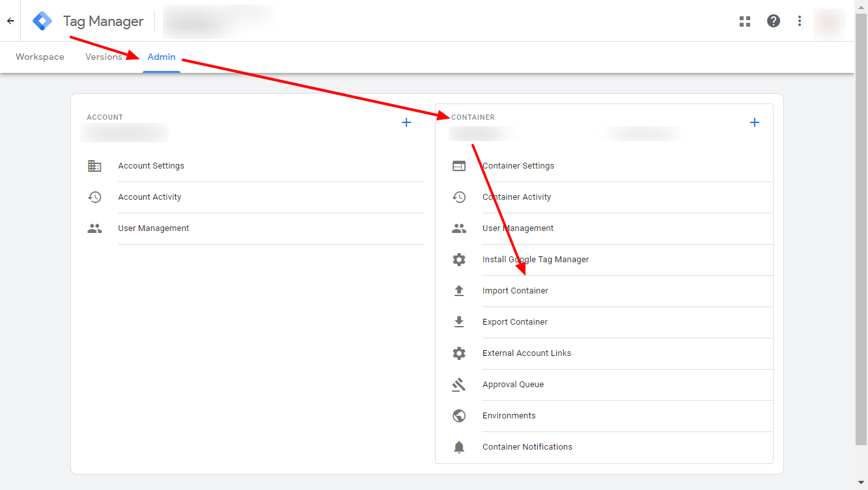
Task: Click the plus icon to create container
Action: coord(754,122)
